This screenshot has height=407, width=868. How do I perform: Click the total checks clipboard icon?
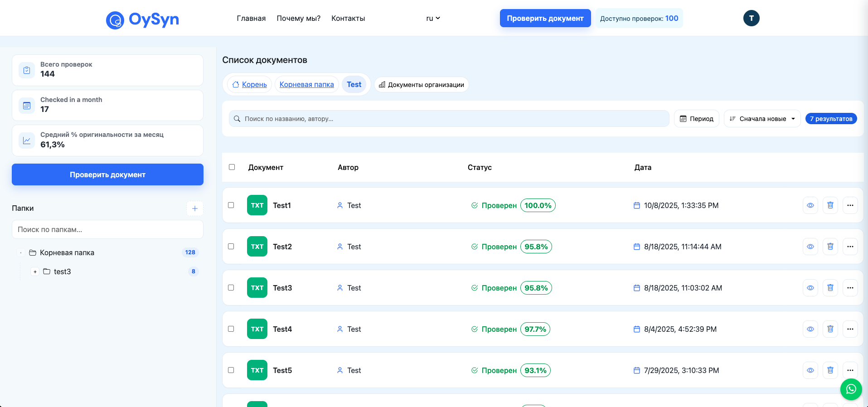pos(27,70)
